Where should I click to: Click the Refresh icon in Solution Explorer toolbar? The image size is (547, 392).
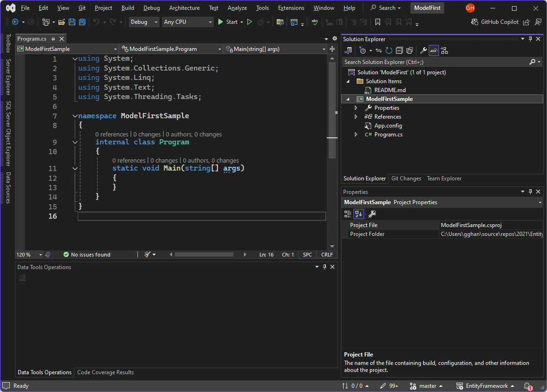tap(389, 50)
